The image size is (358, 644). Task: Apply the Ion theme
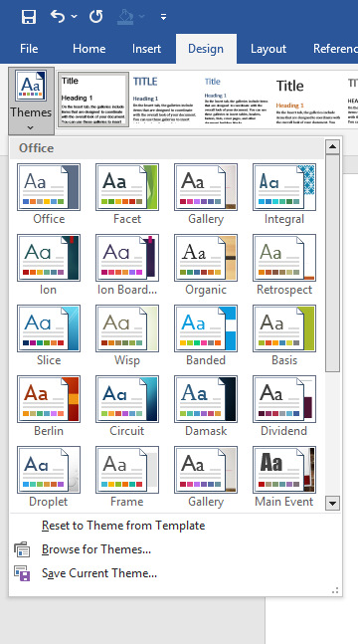pos(49,265)
